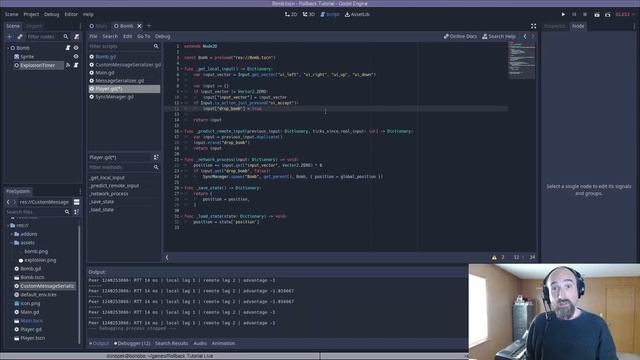Open the Scene menu
640x360 pixels.
(11, 14)
